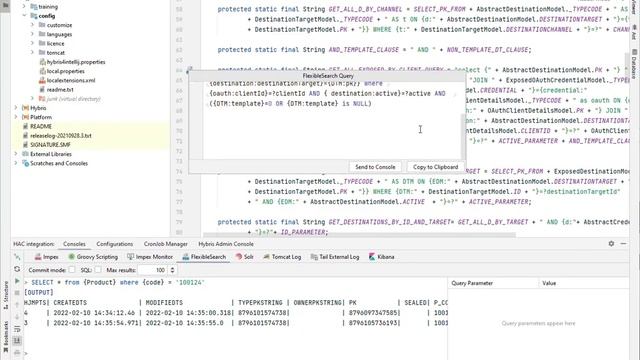Screen dimensions: 640x360
Task: Open the Solr console tab
Action: point(245,257)
